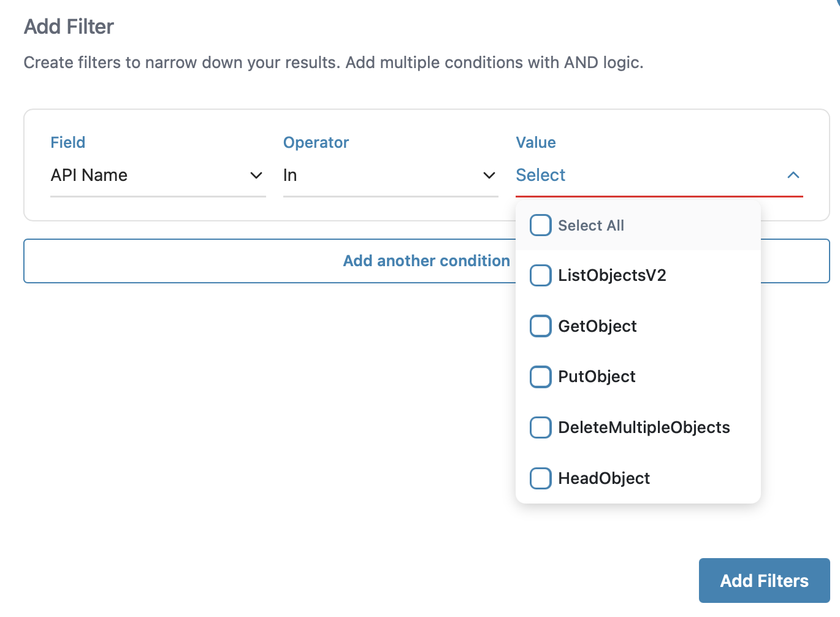Choose the DeleteMultipleObjects option text

[x=644, y=427]
